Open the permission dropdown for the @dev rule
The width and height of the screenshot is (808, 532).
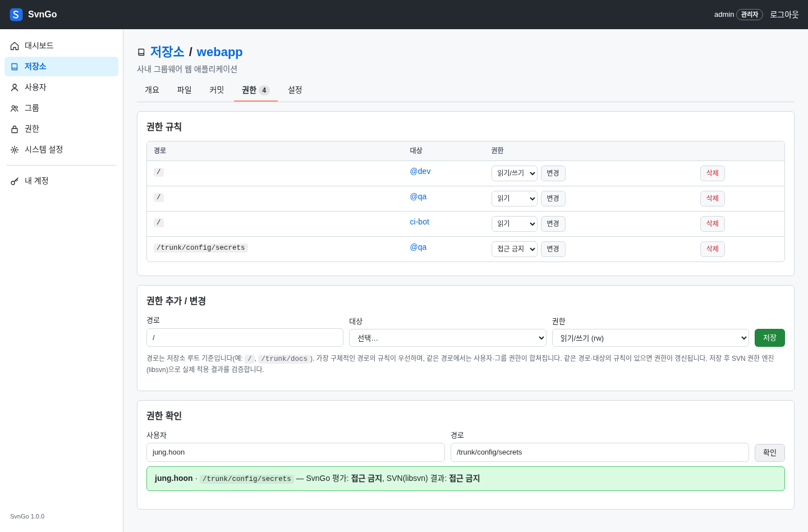point(515,173)
